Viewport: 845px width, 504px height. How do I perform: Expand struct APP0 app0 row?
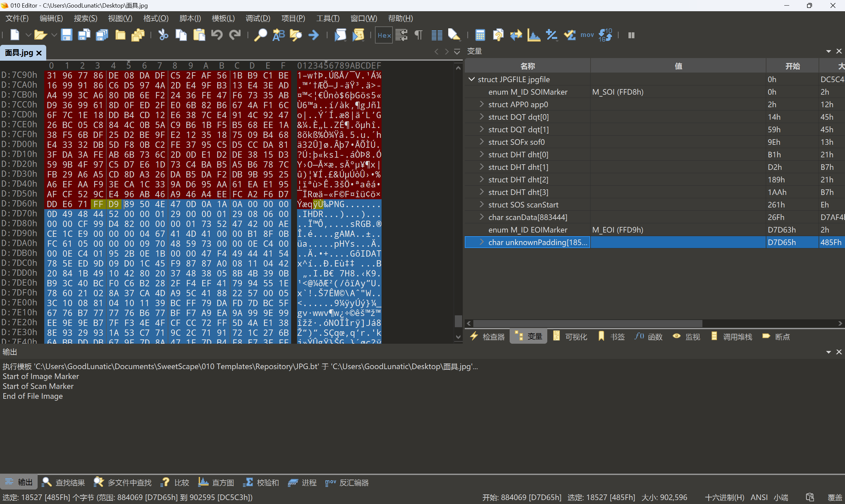coord(482,104)
